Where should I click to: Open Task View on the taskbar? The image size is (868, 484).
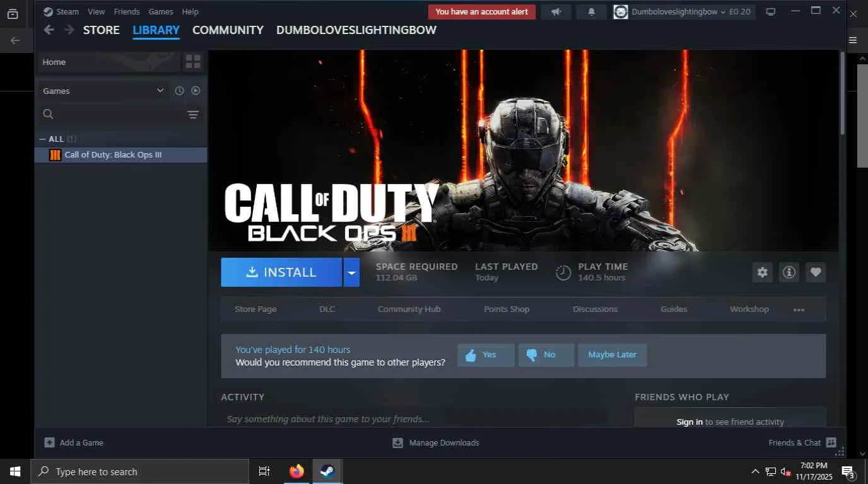(264, 471)
